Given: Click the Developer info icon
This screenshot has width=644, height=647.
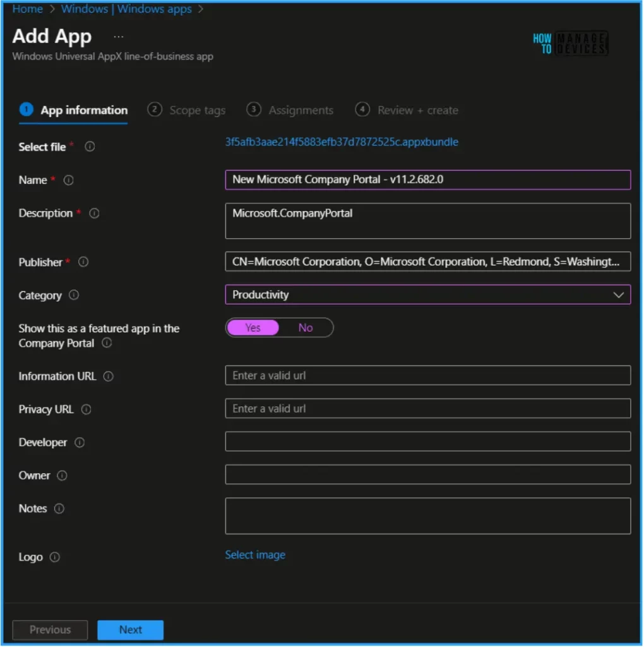Looking at the screenshot, I should pyautogui.click(x=80, y=442).
